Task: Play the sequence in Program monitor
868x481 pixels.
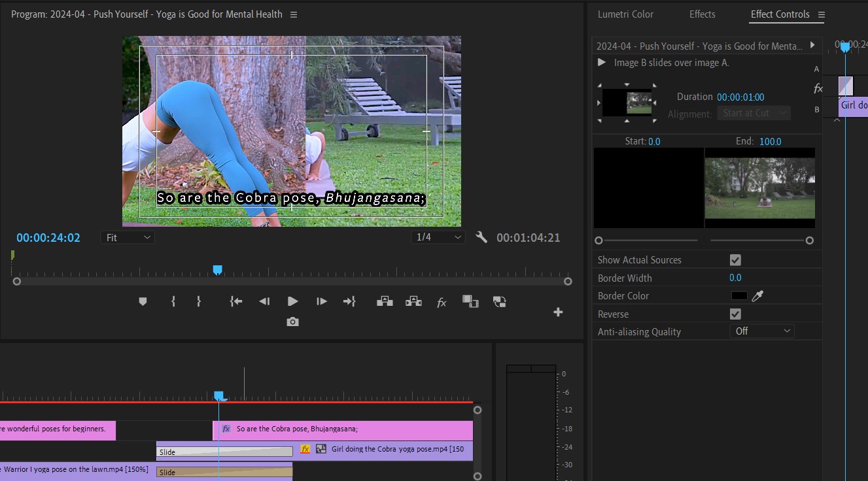Action: [292, 301]
